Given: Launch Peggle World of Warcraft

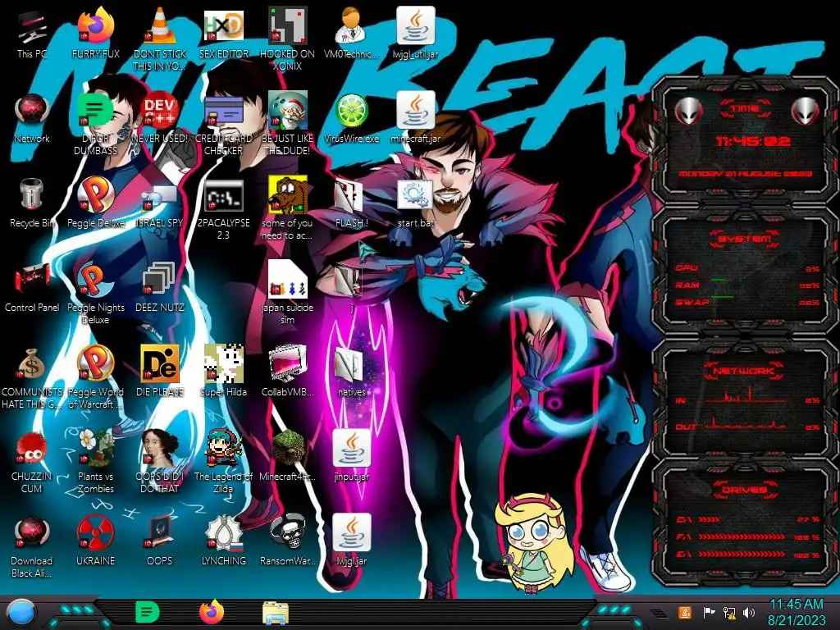Looking at the screenshot, I should click(x=95, y=364).
